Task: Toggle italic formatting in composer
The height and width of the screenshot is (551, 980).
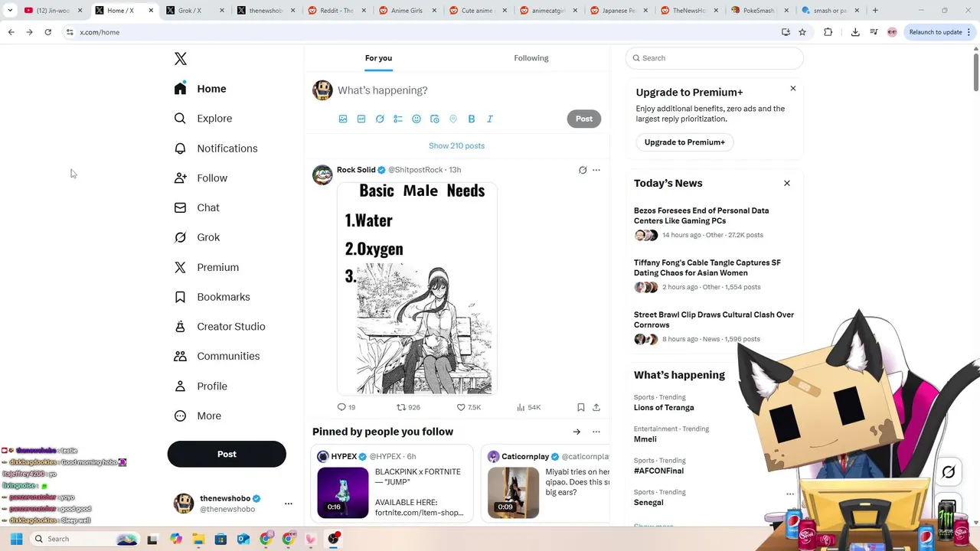Action: click(x=490, y=119)
